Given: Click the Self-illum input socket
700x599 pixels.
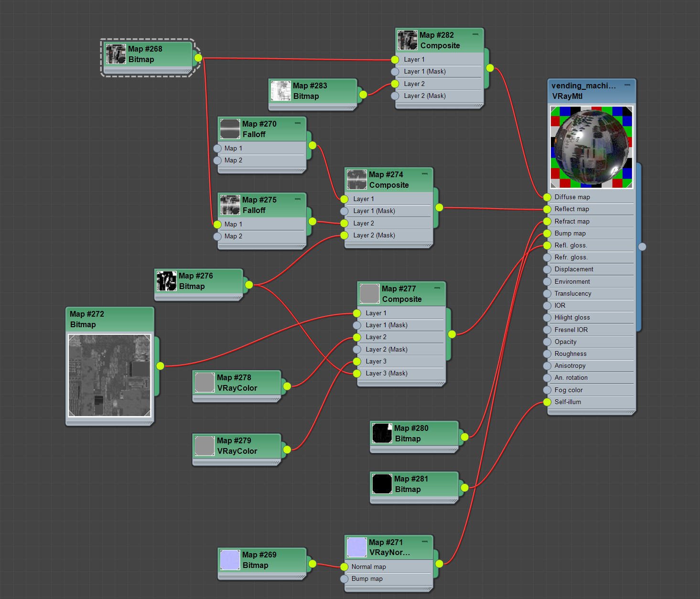Looking at the screenshot, I should click(547, 402).
